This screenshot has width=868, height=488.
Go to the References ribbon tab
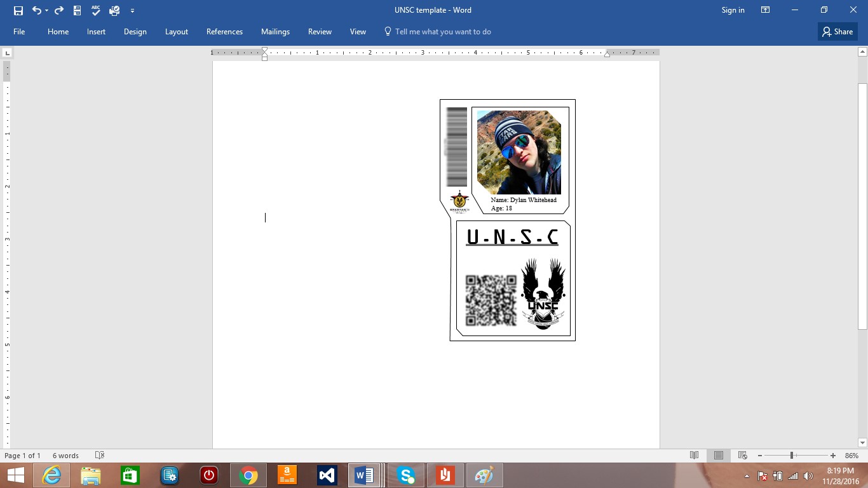click(x=224, y=32)
